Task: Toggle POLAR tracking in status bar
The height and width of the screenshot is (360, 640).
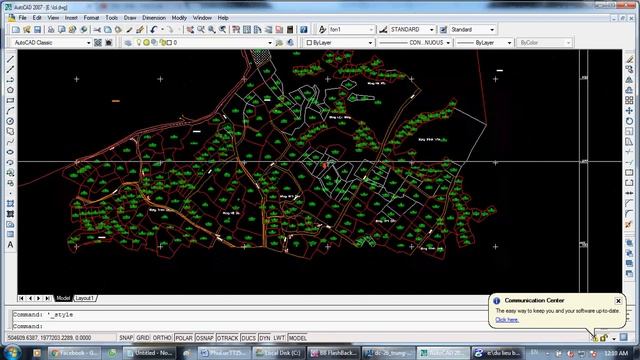Action: 184,338
